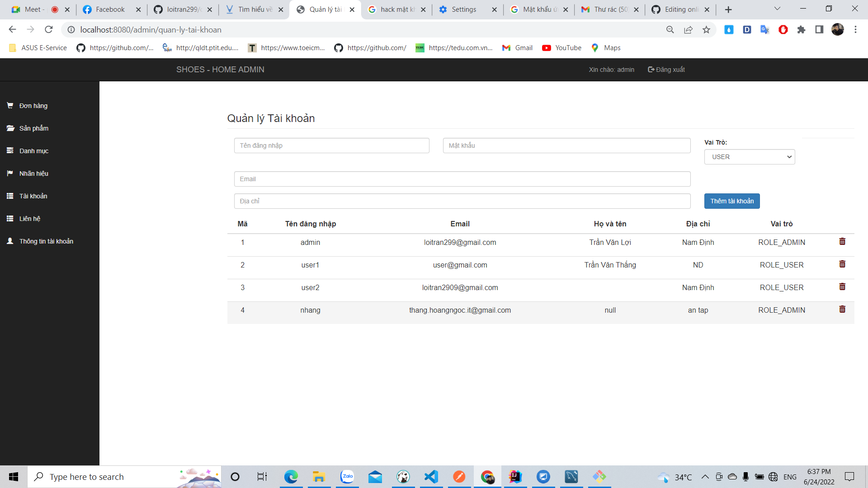Toggle the bookmark star for this page
The image size is (868, 488).
[x=707, y=30]
